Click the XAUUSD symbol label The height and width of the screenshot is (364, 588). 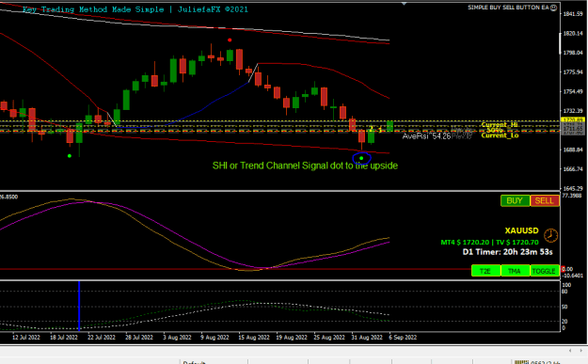521,230
